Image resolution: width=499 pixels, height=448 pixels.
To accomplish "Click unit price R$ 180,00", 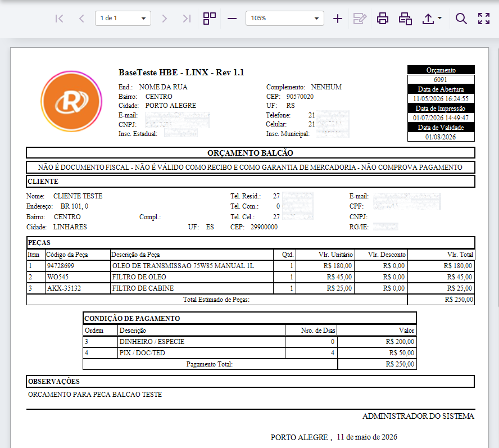I will [x=338, y=266].
